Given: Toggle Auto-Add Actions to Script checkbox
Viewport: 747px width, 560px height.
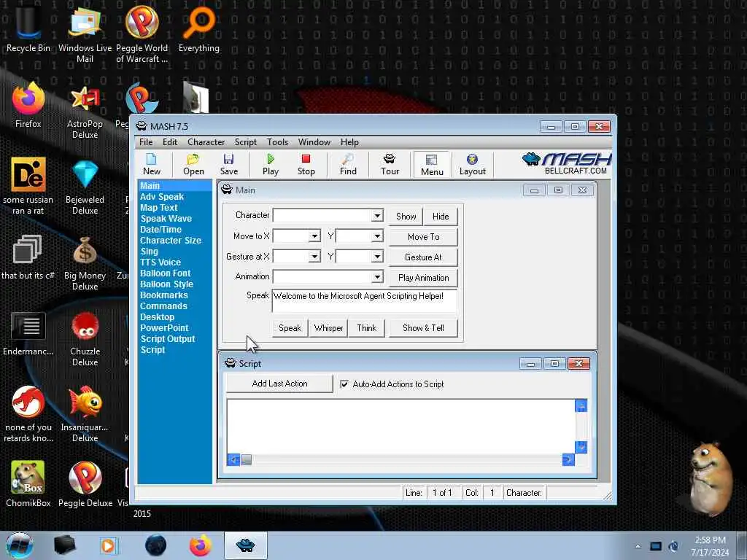Looking at the screenshot, I should click(344, 384).
